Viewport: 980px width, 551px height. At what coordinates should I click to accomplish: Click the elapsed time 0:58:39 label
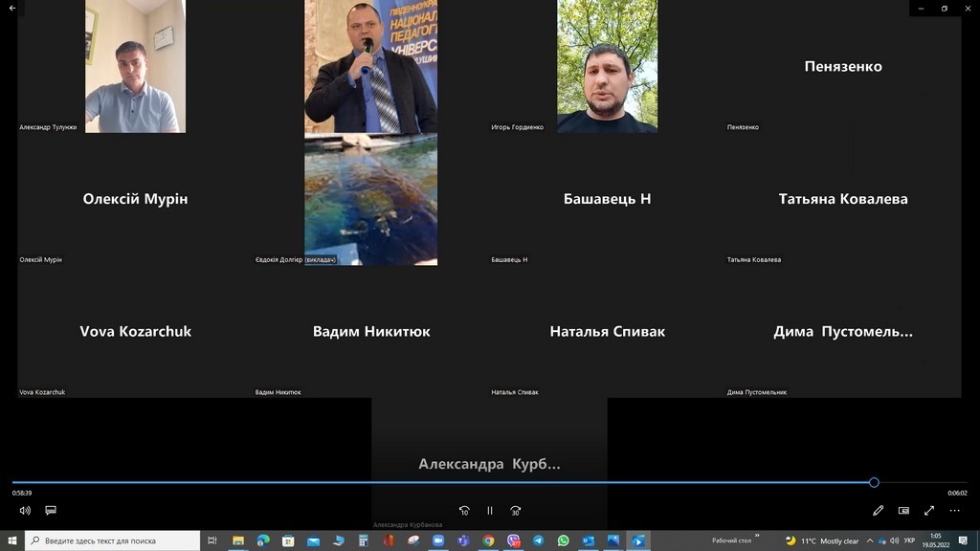click(22, 493)
